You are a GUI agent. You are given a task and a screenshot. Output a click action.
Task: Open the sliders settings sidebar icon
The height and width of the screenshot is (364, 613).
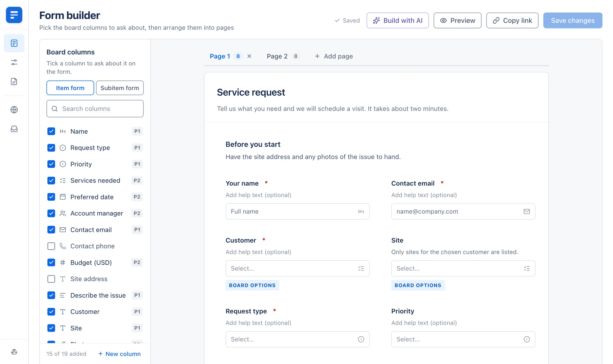pos(14,63)
